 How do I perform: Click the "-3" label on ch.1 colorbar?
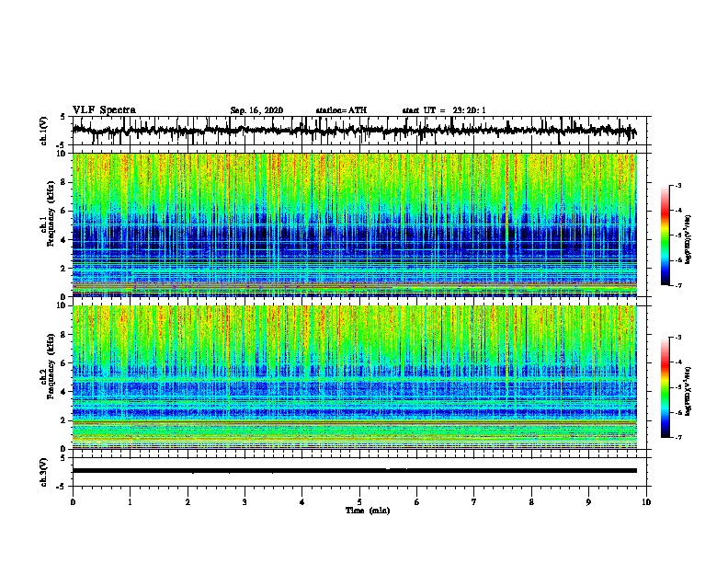point(678,186)
